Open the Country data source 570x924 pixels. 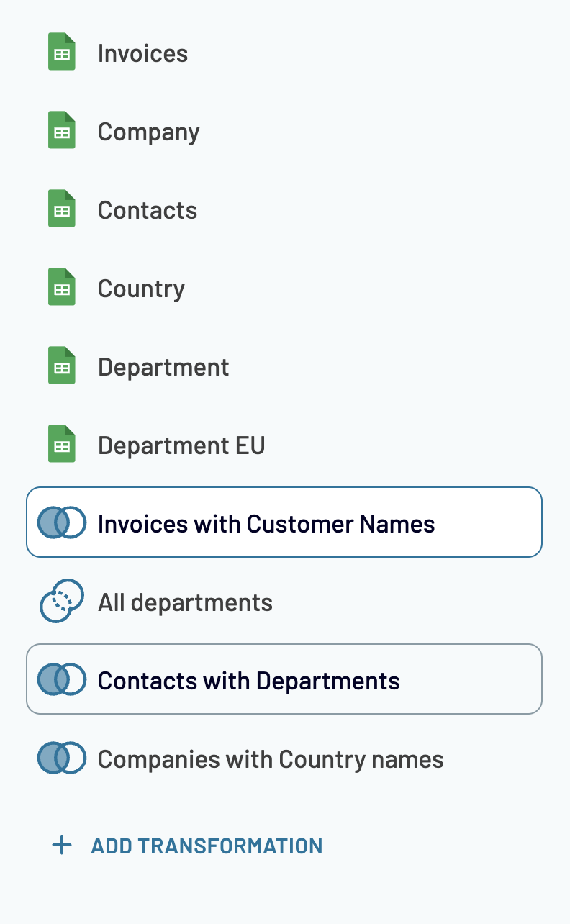tap(141, 289)
